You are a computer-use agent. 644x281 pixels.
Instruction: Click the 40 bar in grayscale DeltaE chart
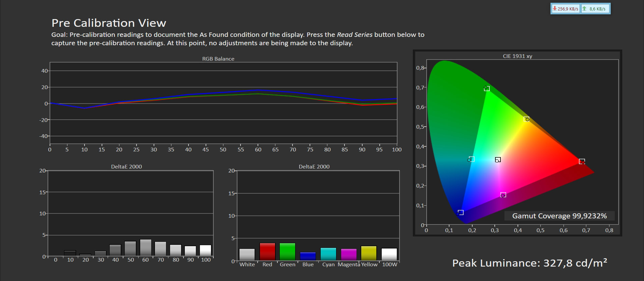coord(115,251)
